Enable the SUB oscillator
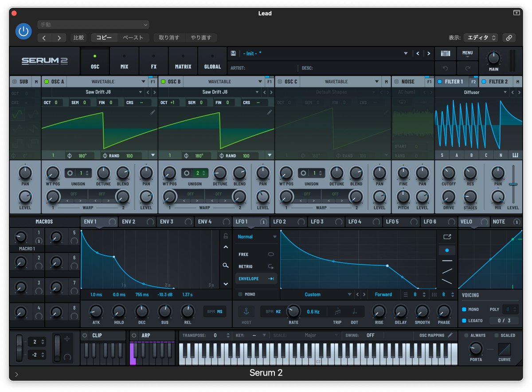Image resolution: width=532 pixels, height=392 pixels. click(x=14, y=82)
